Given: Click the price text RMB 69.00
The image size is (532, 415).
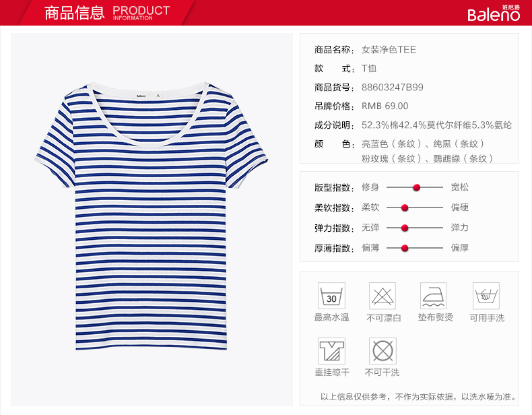Looking at the screenshot, I should [385, 106].
